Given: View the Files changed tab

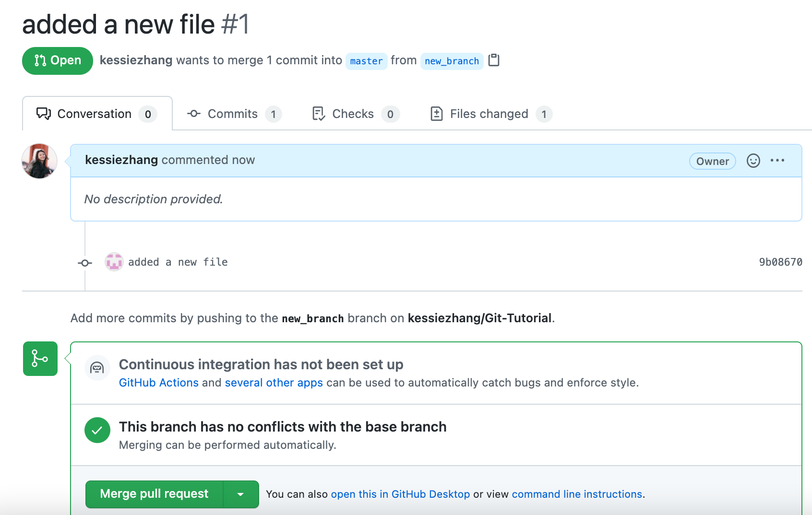Looking at the screenshot, I should pyautogui.click(x=490, y=114).
